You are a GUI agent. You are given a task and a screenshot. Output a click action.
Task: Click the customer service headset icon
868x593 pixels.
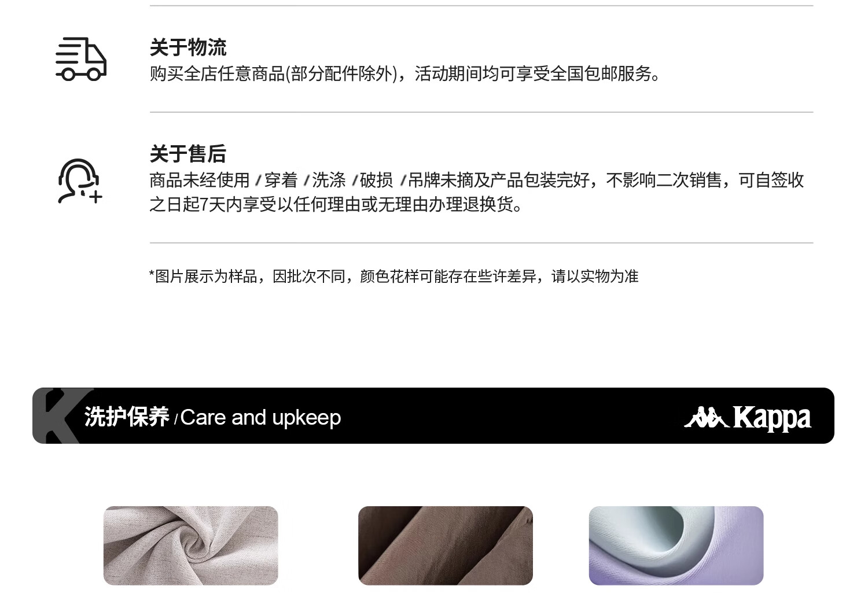click(80, 181)
